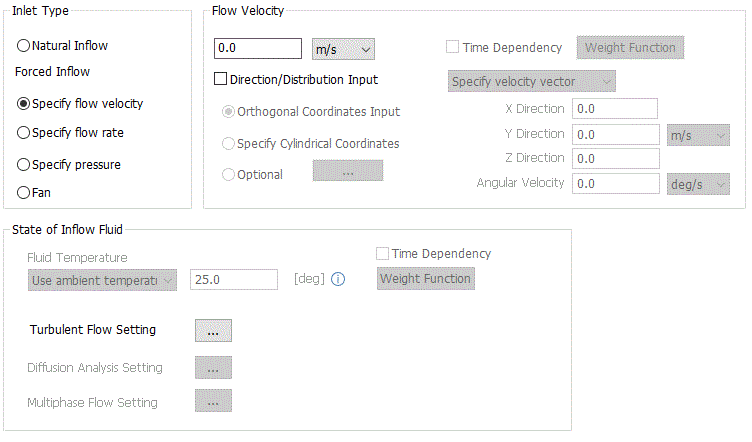752x442 pixels.
Task: Open the m/s flow velocity unit dropdown
Action: tap(343, 48)
